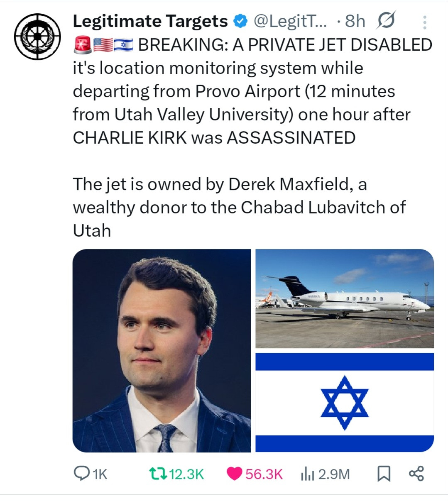This screenshot has width=448, height=501.
Task: Open the three-dot more options menu
Action: pyautogui.click(x=424, y=22)
